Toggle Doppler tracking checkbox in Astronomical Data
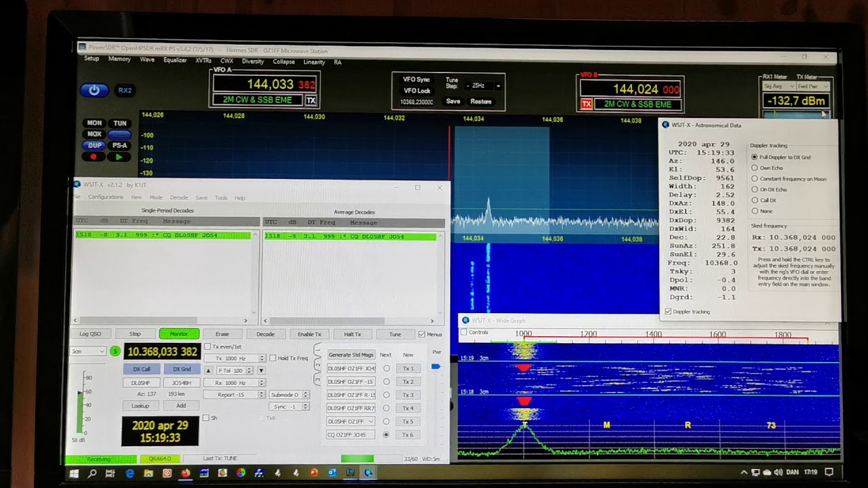 (669, 312)
